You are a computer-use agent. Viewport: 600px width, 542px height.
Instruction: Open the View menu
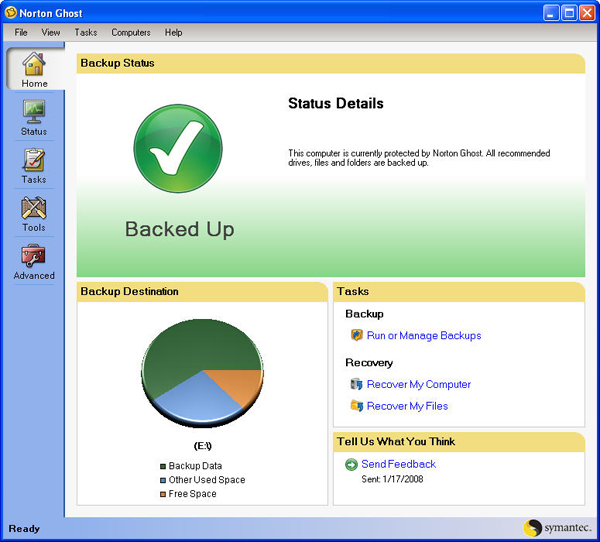[51, 32]
